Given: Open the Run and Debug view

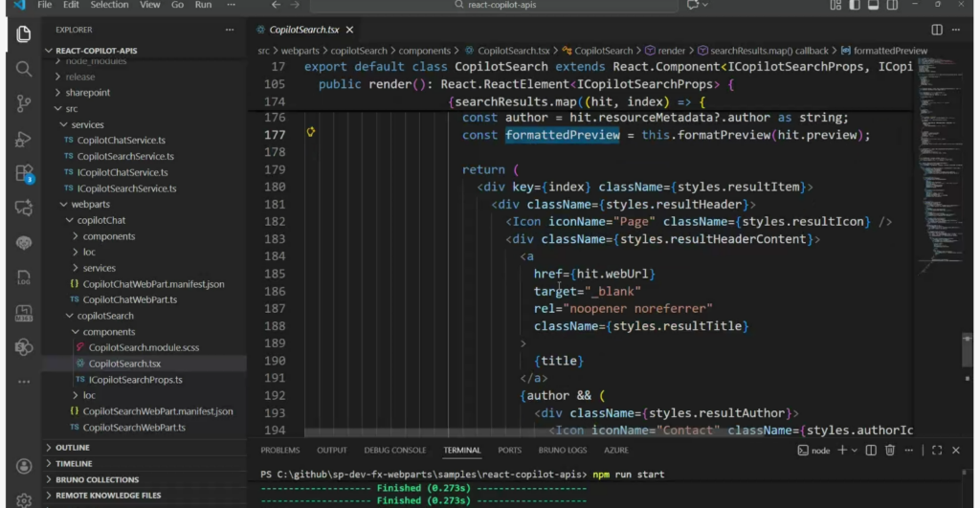Looking at the screenshot, I should (x=24, y=139).
